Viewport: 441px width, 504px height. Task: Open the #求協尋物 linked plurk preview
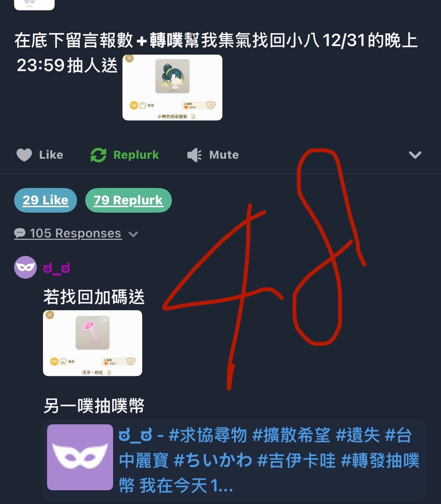click(x=234, y=460)
